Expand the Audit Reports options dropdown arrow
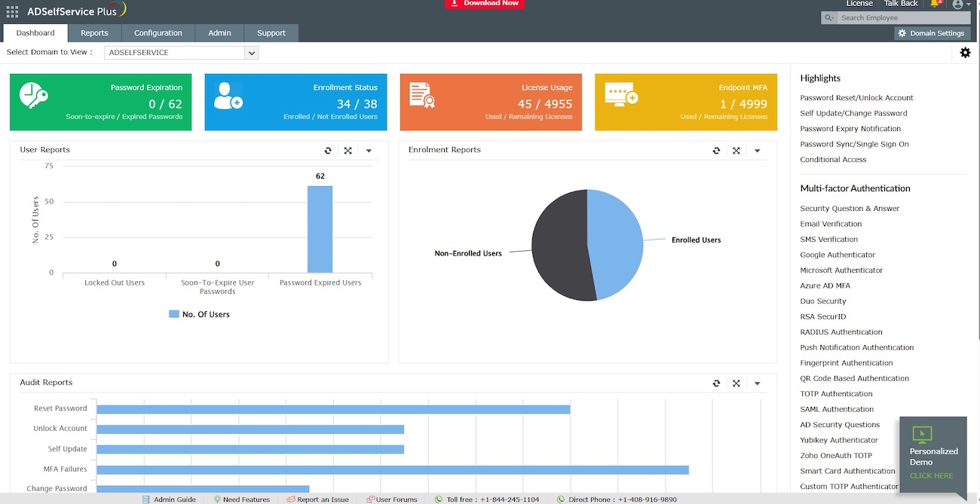 tap(757, 383)
